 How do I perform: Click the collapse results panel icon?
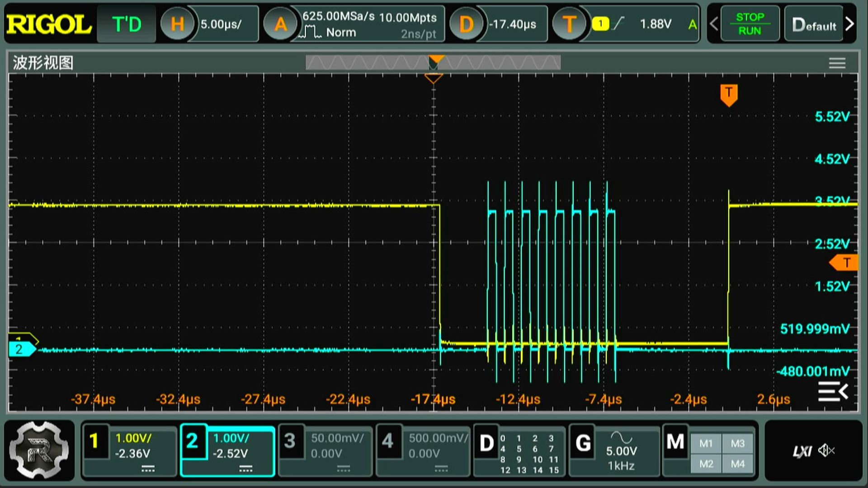coord(833,391)
